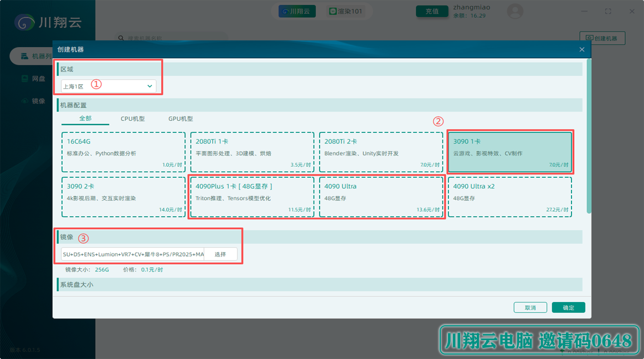Close the 创建机器 dialog
The image size is (644, 359).
(x=581, y=50)
